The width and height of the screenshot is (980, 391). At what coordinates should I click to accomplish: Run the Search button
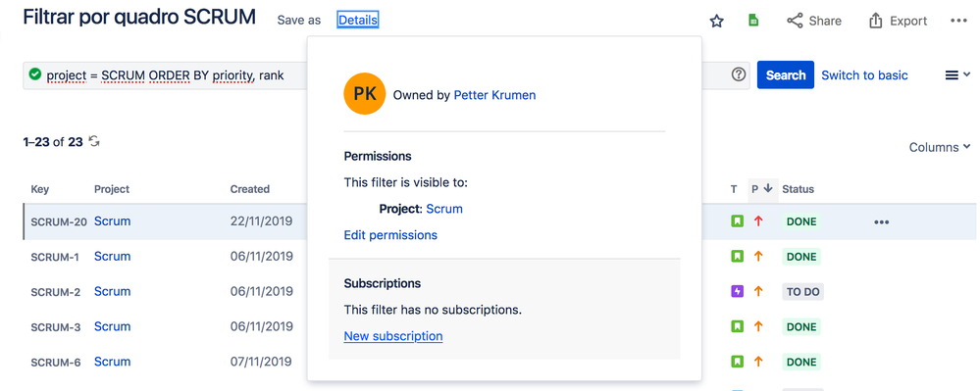(x=786, y=74)
